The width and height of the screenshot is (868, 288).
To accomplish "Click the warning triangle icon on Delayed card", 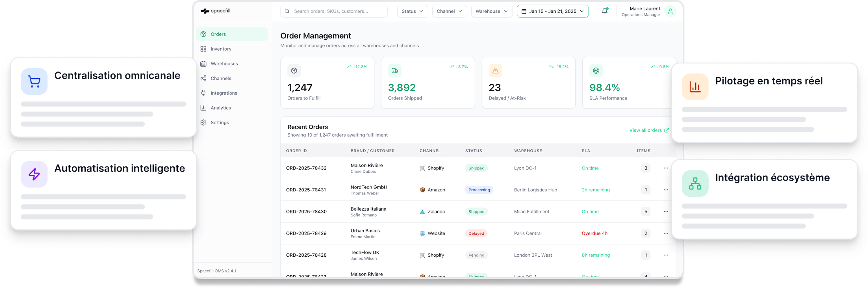I will pyautogui.click(x=495, y=70).
